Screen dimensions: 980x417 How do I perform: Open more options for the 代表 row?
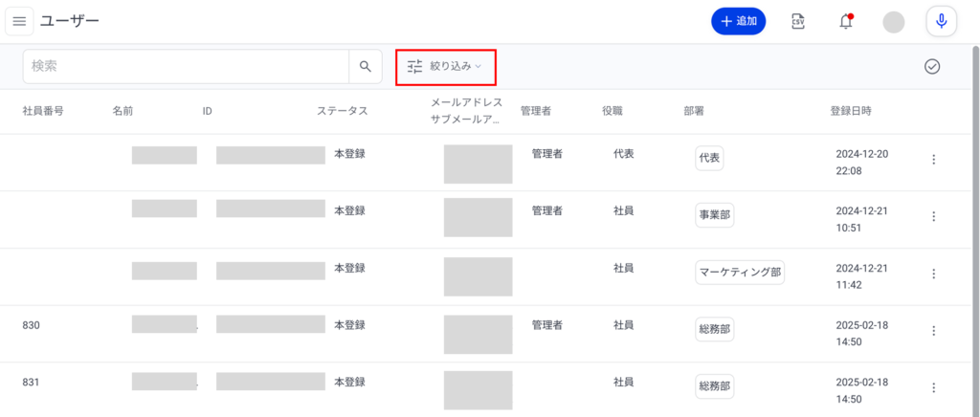click(x=934, y=160)
